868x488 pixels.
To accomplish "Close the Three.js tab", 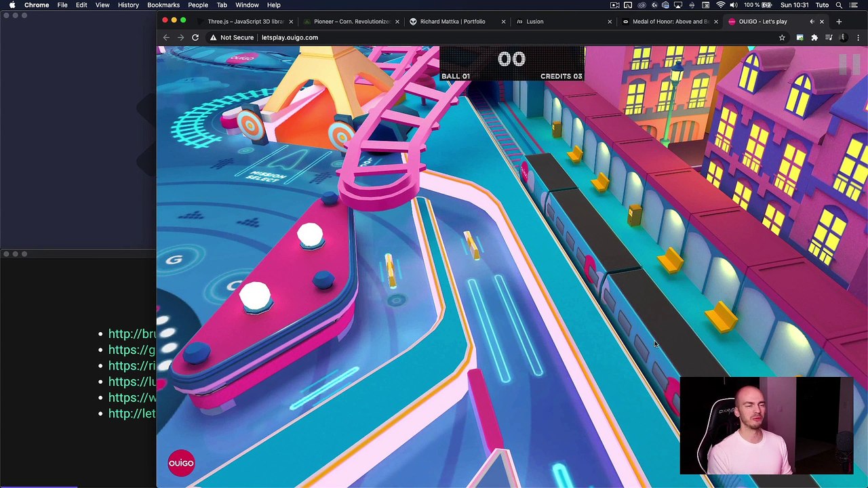I will click(x=291, y=22).
